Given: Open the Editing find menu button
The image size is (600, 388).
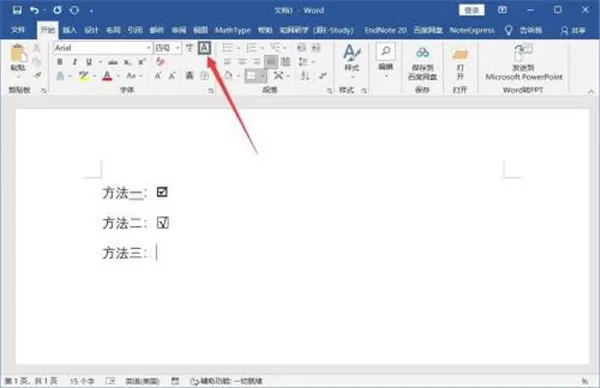Looking at the screenshot, I should pyautogui.click(x=386, y=59).
